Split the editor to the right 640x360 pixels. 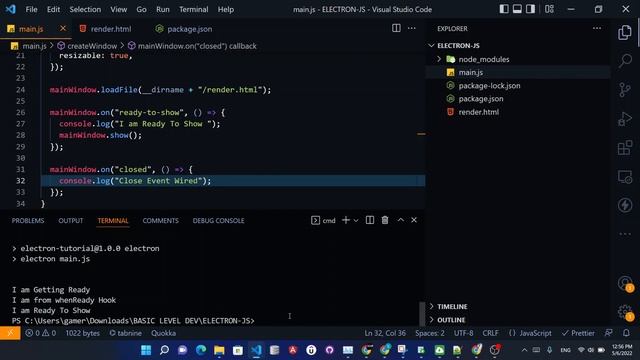click(396, 28)
